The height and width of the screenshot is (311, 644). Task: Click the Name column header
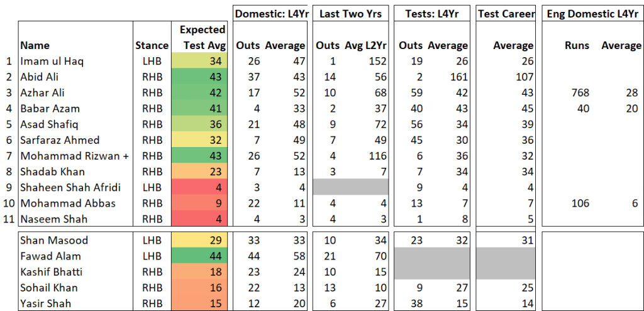click(35, 45)
